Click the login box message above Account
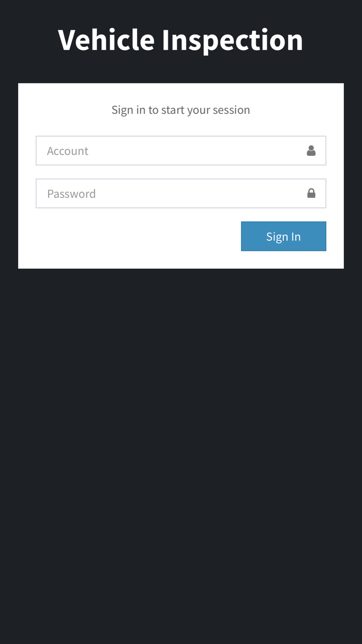Image resolution: width=362 pixels, height=644 pixels. tap(180, 110)
